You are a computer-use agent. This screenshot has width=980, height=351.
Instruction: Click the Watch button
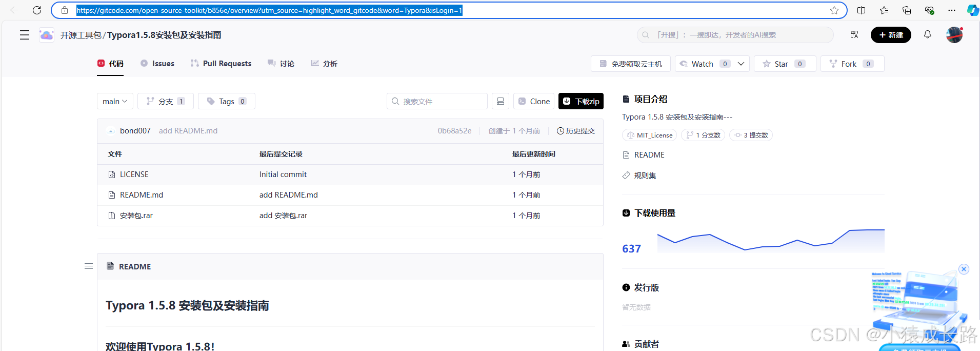705,64
